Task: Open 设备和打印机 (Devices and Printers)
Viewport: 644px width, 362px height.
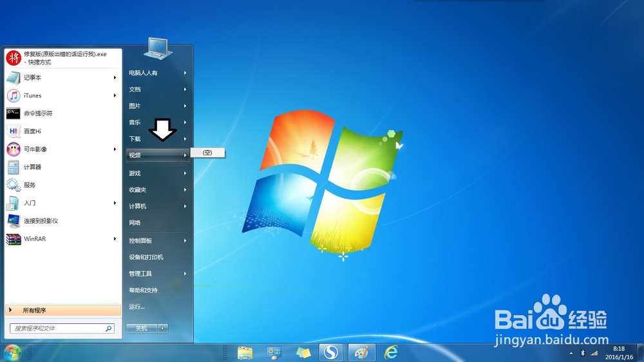Action: [158, 257]
